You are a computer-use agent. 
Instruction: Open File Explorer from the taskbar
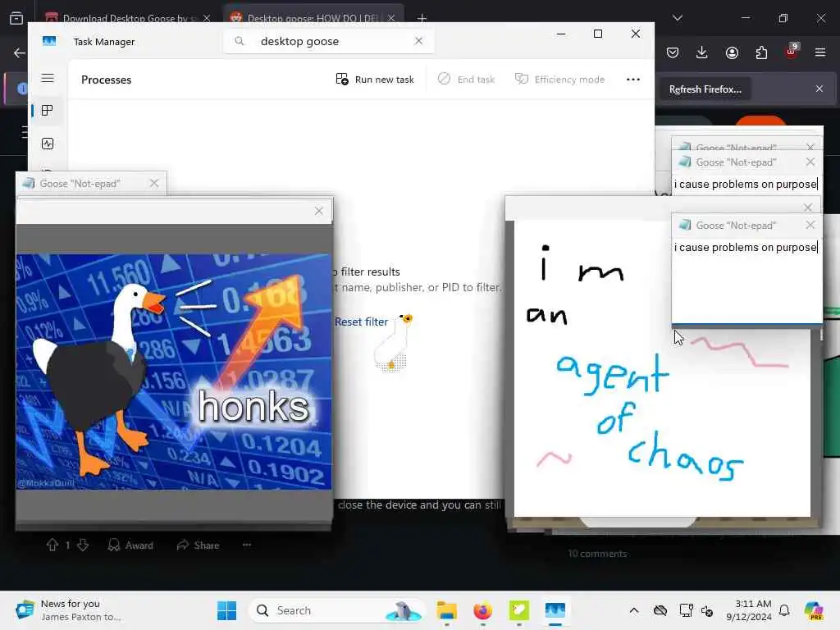click(447, 610)
